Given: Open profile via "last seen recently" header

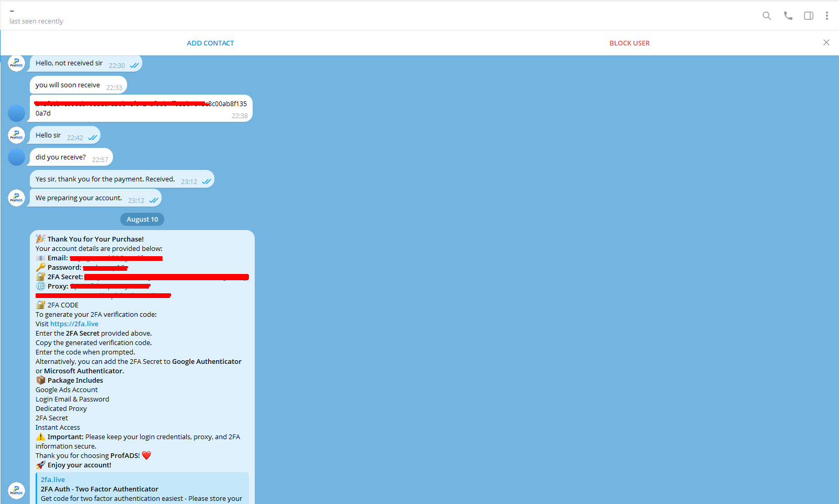Looking at the screenshot, I should (36, 21).
